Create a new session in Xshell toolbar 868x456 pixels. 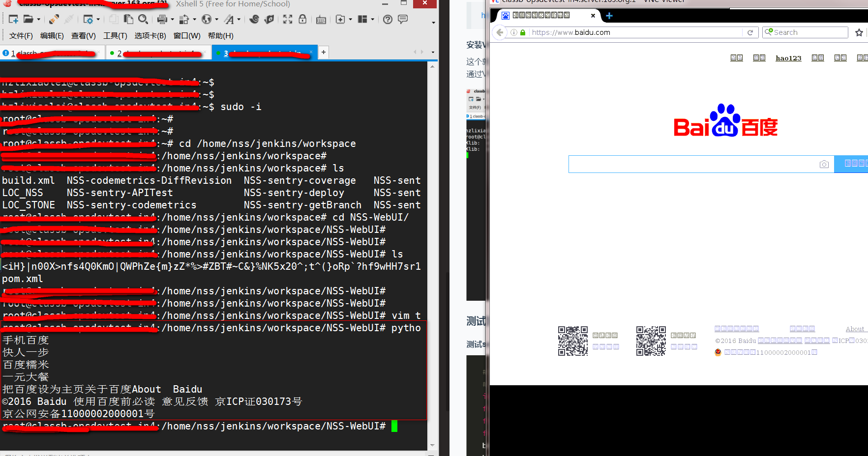[13, 19]
